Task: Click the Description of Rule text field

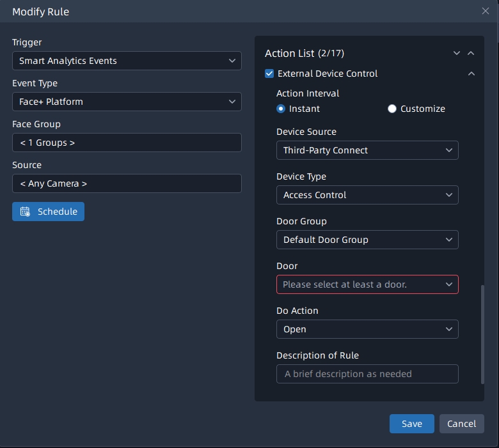Action: pyautogui.click(x=367, y=374)
